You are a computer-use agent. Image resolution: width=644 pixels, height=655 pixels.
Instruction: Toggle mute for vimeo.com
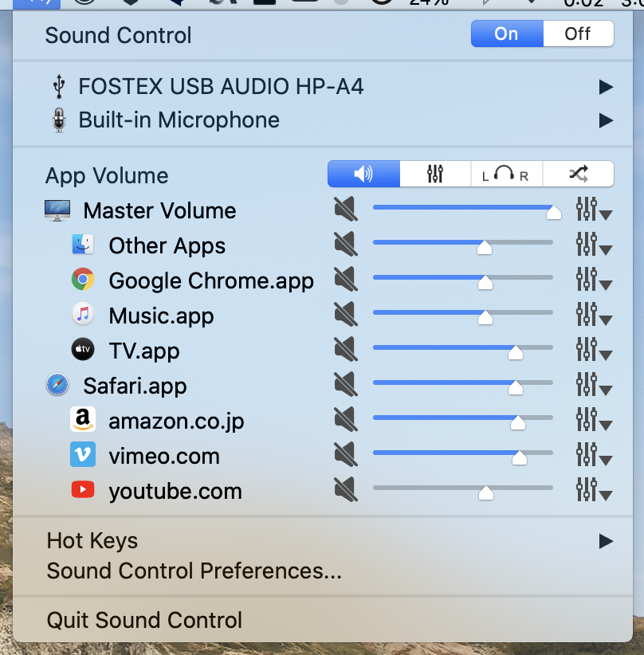point(346,454)
